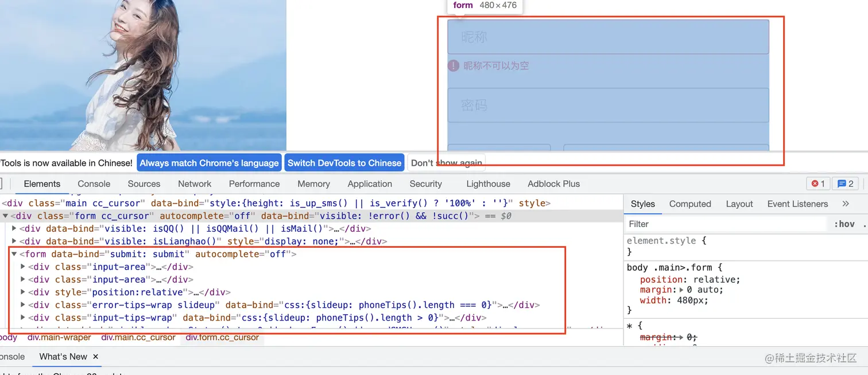Viewport: 868px width, 375px height.
Task: Open the Console tab in DevTools
Action: click(x=94, y=184)
